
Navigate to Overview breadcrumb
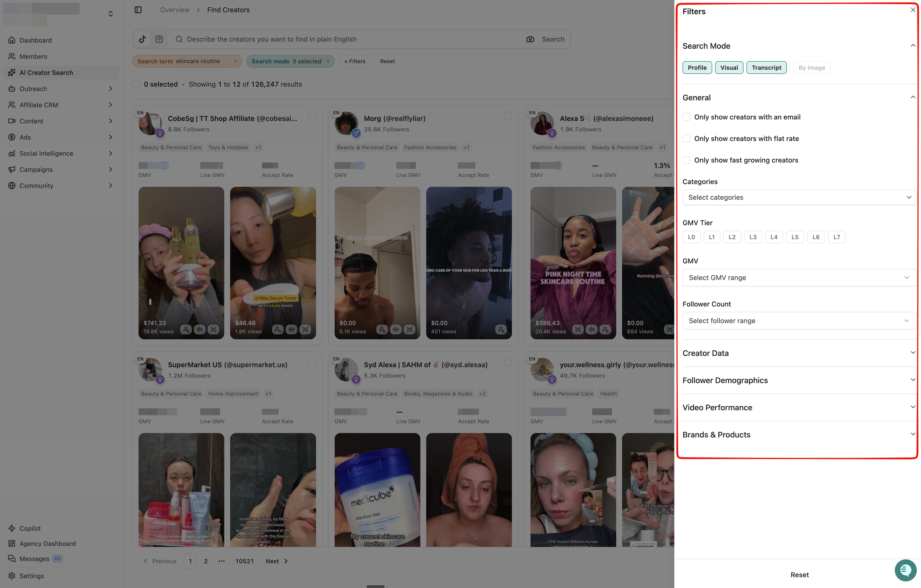(174, 10)
